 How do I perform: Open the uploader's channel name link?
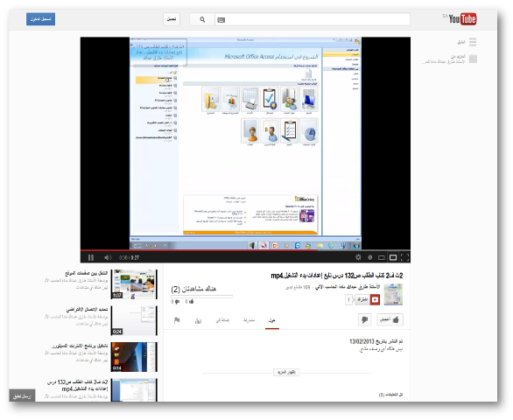(348, 287)
